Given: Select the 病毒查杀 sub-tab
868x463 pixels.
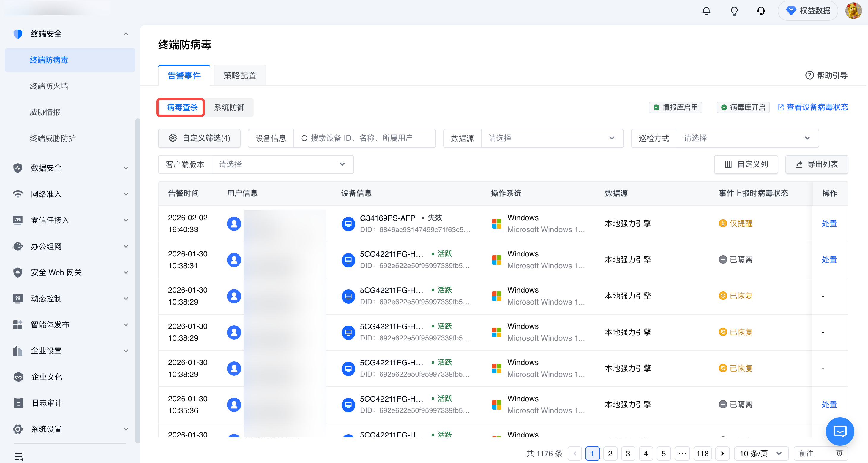Looking at the screenshot, I should [x=182, y=107].
